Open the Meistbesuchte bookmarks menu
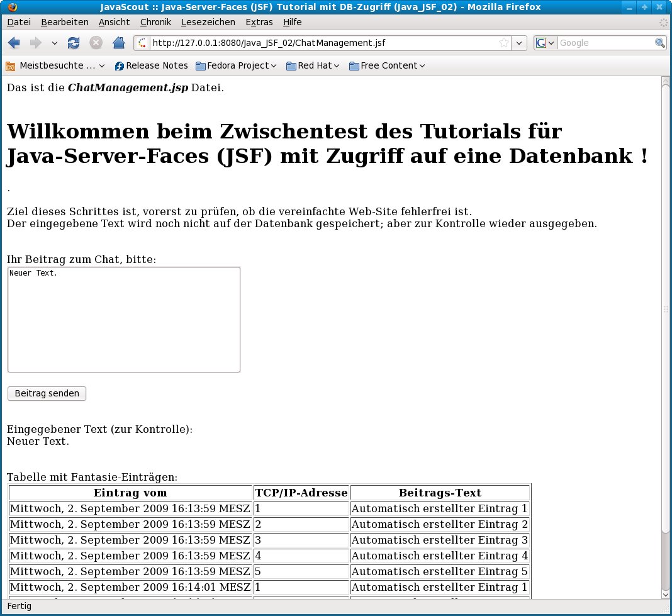 tap(55, 65)
